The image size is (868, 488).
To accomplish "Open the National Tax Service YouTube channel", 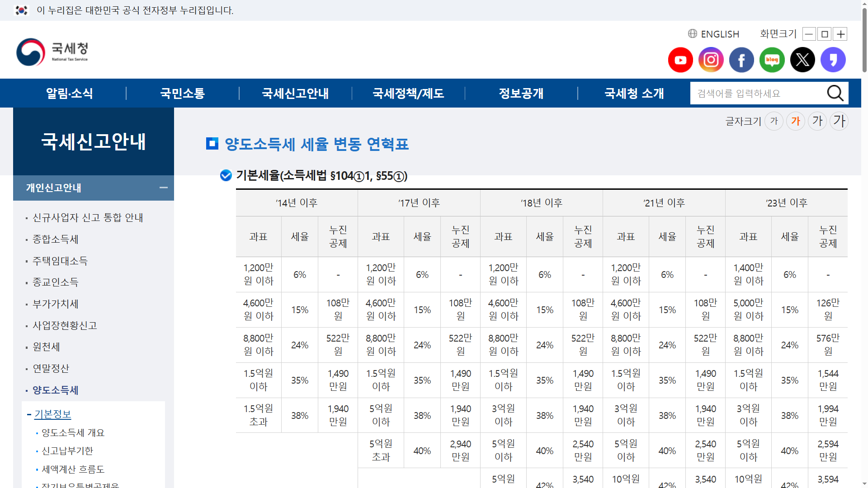I will coord(680,60).
